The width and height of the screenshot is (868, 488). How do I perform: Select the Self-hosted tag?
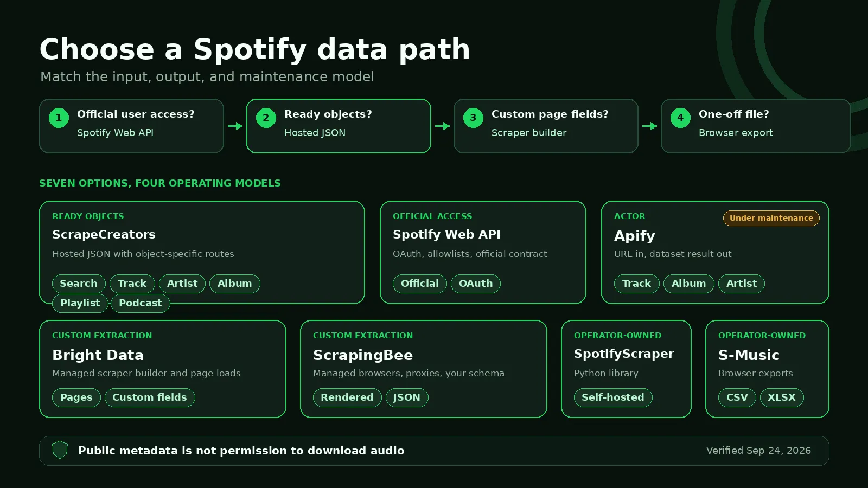pyautogui.click(x=613, y=397)
